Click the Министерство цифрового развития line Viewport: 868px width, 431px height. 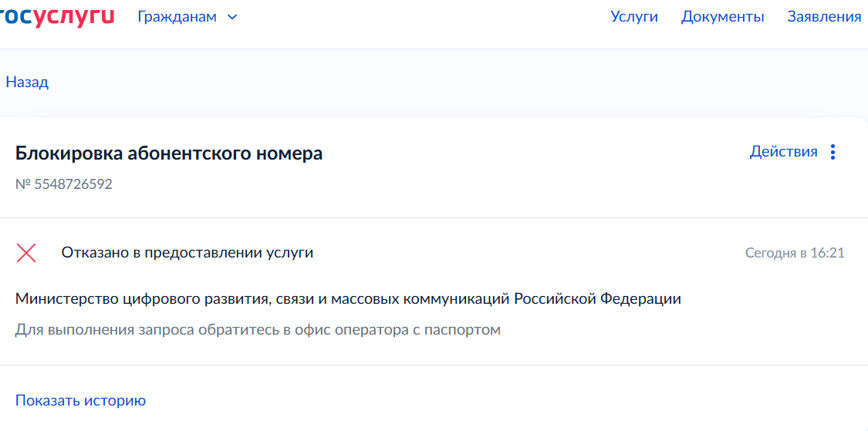(348, 298)
